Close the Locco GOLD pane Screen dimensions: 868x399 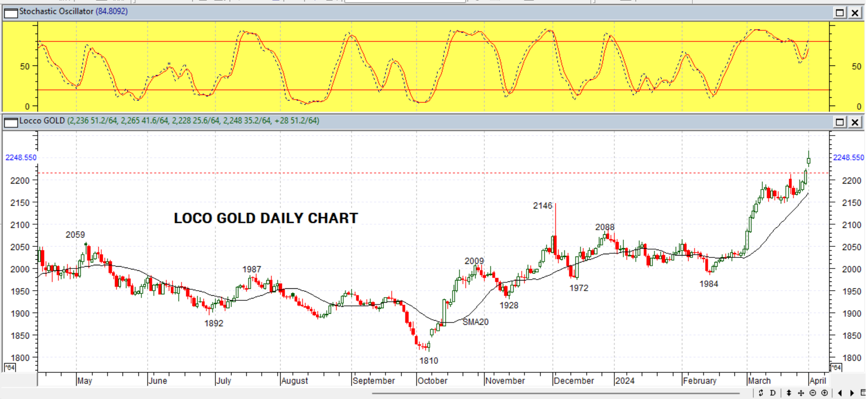(x=855, y=122)
